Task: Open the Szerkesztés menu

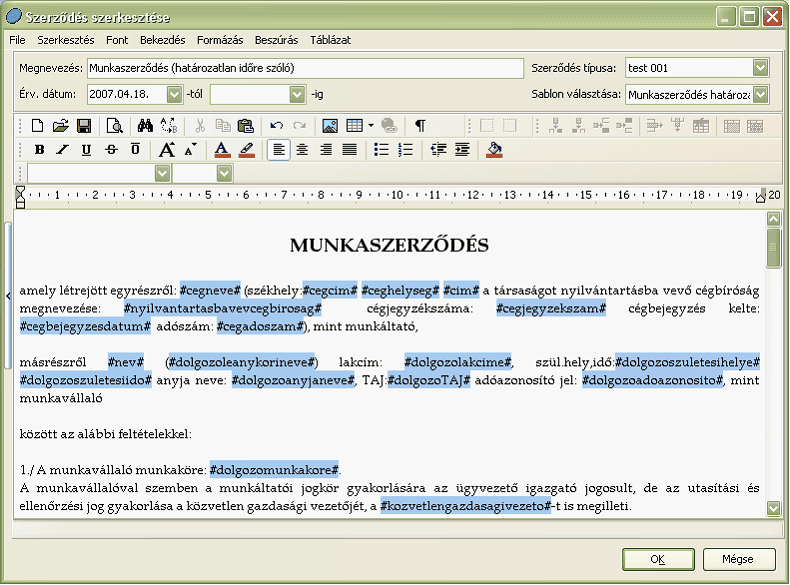Action: (65, 40)
